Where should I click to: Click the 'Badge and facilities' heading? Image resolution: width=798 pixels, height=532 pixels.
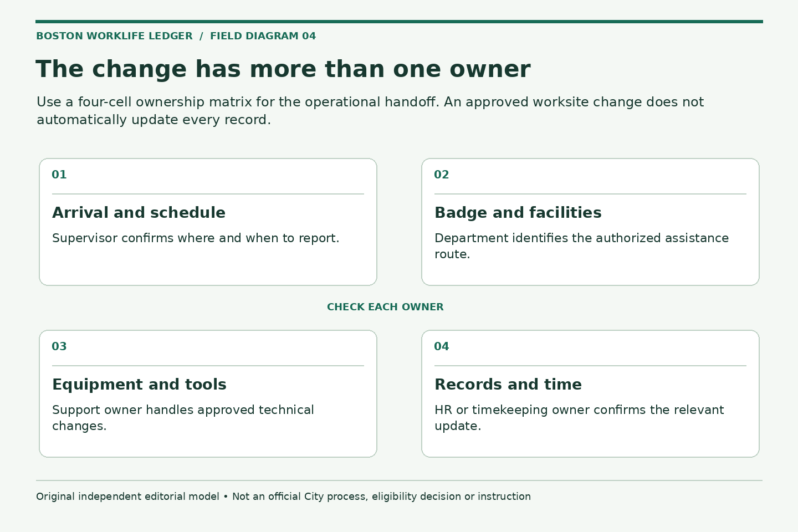click(x=518, y=213)
